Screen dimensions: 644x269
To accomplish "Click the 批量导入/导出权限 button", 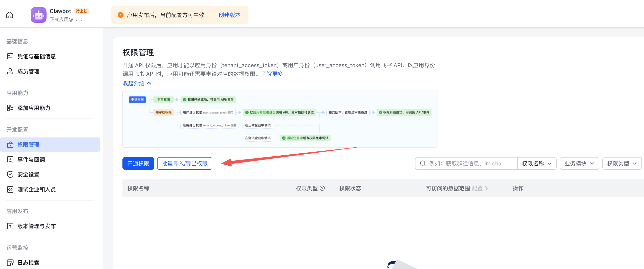I will tap(185, 163).
